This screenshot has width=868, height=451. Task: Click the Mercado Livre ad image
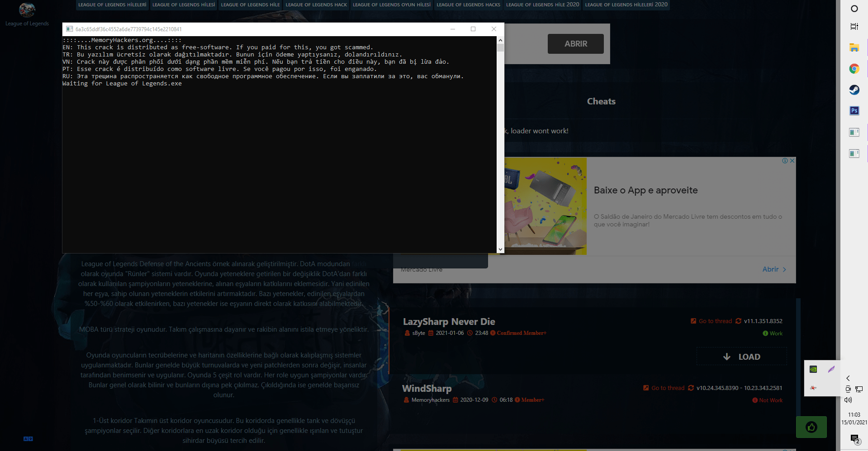tap(545, 206)
